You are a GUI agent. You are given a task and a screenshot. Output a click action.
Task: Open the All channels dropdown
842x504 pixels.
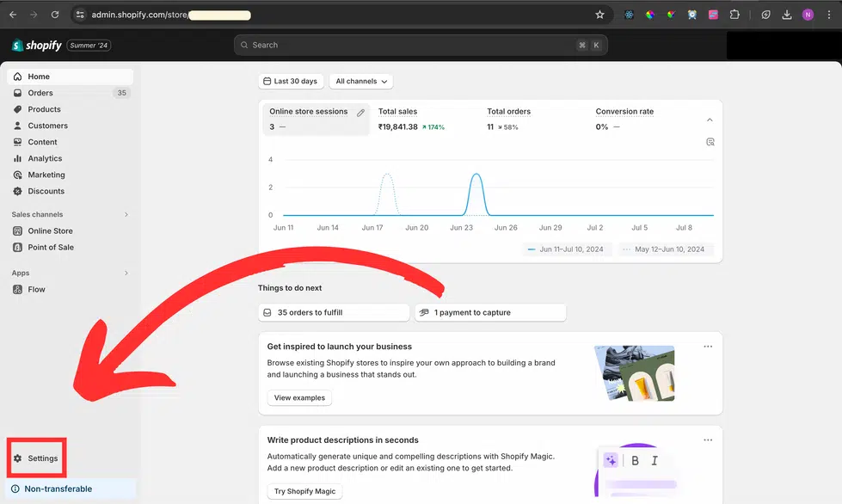(360, 81)
